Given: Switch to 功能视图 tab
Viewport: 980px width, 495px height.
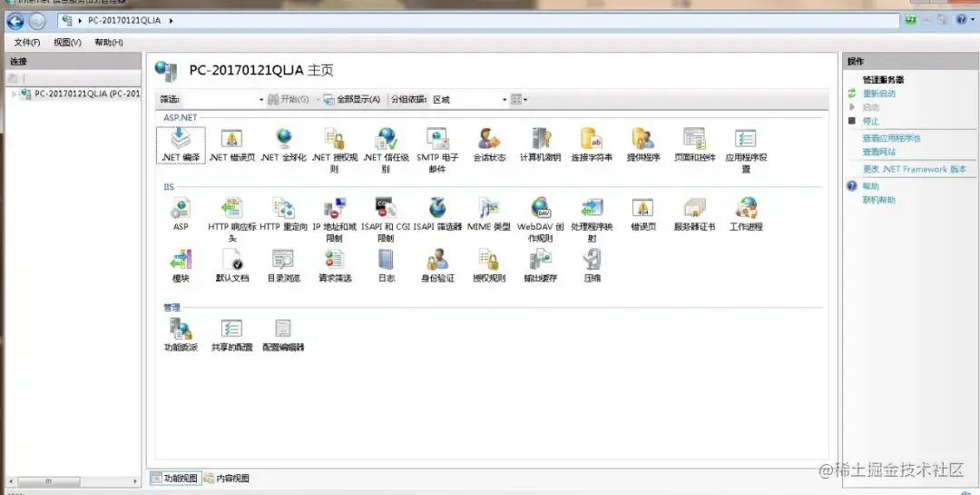Looking at the screenshot, I should pos(174,478).
